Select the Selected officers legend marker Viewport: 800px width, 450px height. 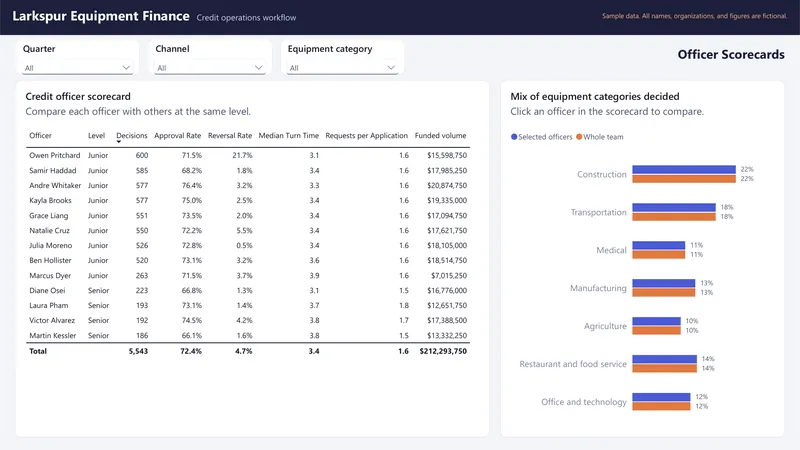[514, 137]
